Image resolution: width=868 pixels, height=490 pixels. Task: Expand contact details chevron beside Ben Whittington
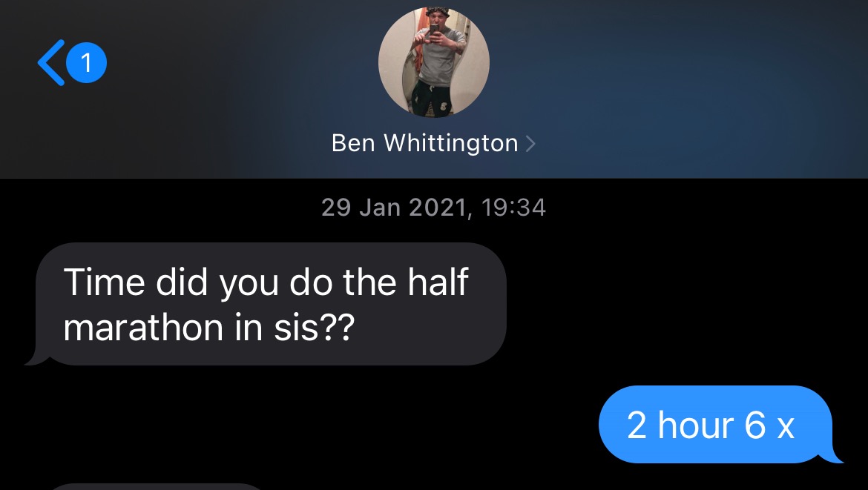tap(530, 144)
